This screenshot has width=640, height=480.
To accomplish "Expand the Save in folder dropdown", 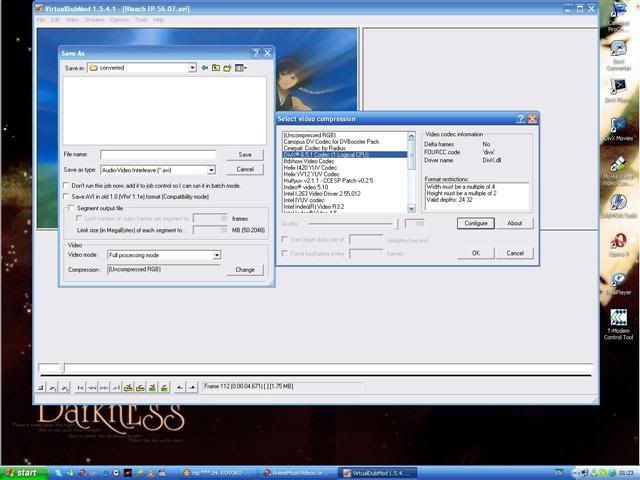I will pos(192,68).
